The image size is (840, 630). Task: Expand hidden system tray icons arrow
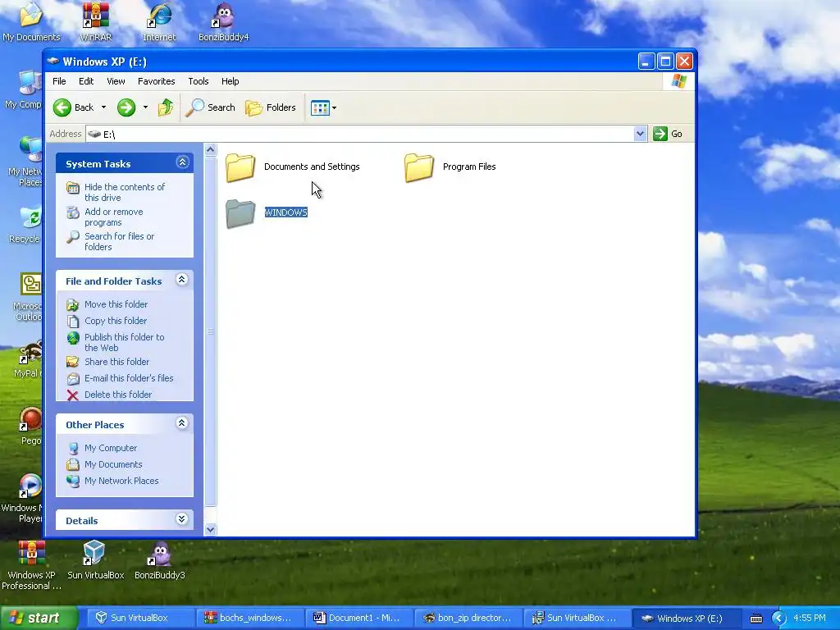point(779,619)
